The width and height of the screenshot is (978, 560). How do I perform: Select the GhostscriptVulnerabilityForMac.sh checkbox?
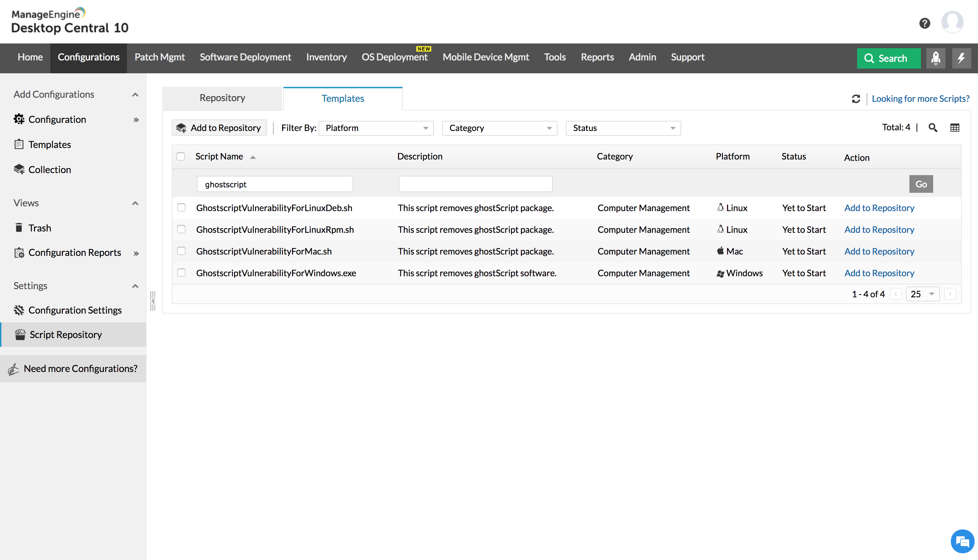[181, 251]
